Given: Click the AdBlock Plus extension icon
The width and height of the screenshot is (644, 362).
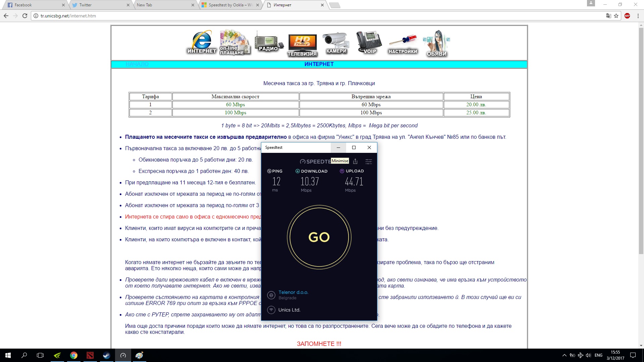Looking at the screenshot, I should (627, 16).
